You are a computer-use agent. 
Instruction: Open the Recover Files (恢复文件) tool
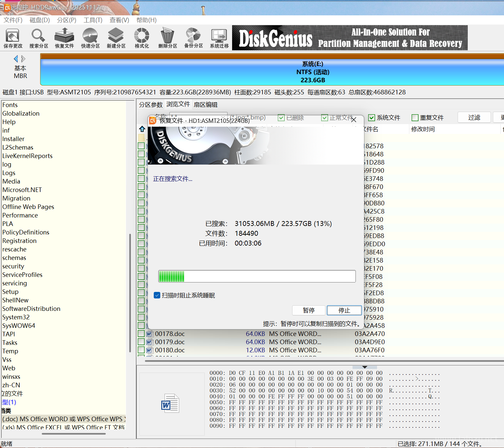pos(64,38)
